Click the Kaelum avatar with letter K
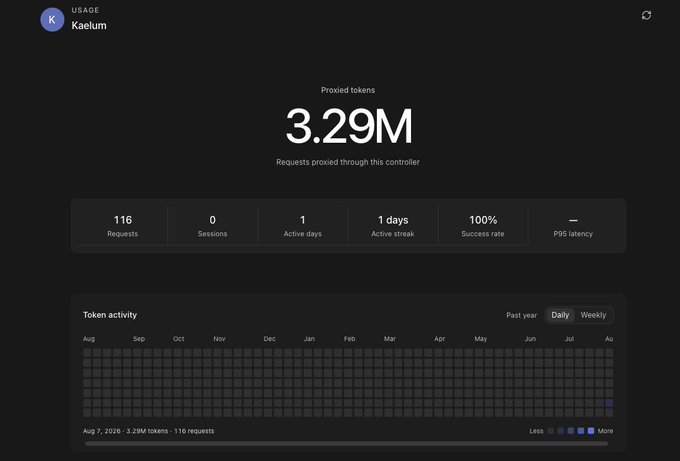Screen dimensions: 680x461 click(x=52, y=20)
